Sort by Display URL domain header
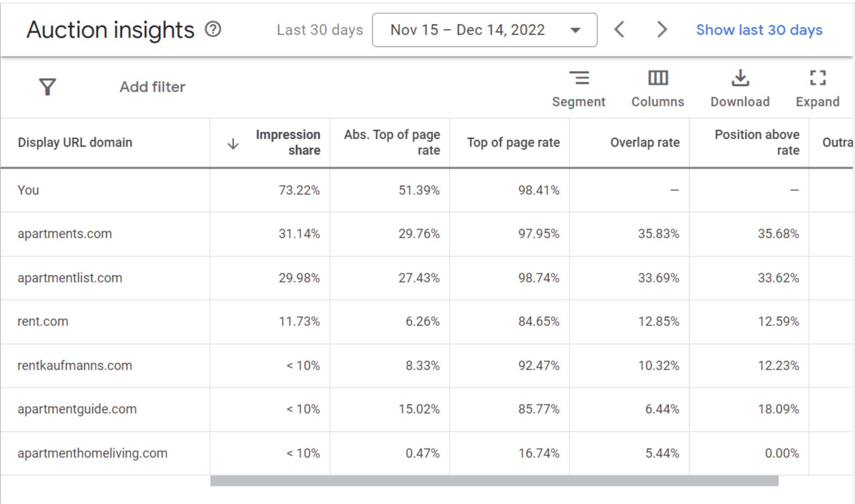This screenshot has height=504, width=855. [75, 142]
